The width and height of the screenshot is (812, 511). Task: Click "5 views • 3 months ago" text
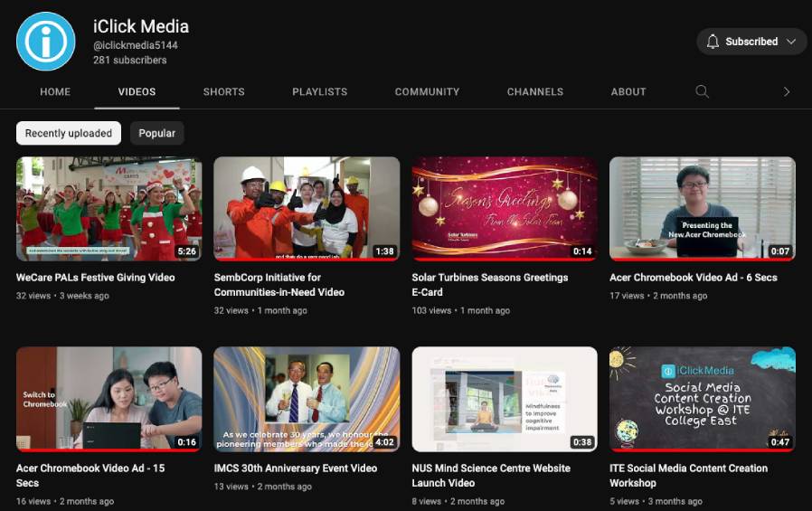tap(656, 501)
